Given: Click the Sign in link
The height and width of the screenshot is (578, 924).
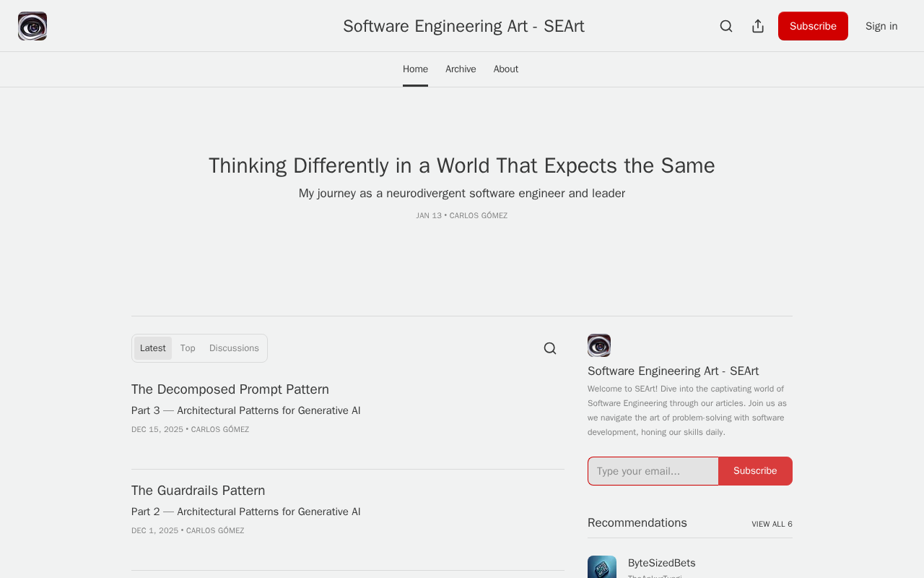Looking at the screenshot, I should click(x=881, y=26).
